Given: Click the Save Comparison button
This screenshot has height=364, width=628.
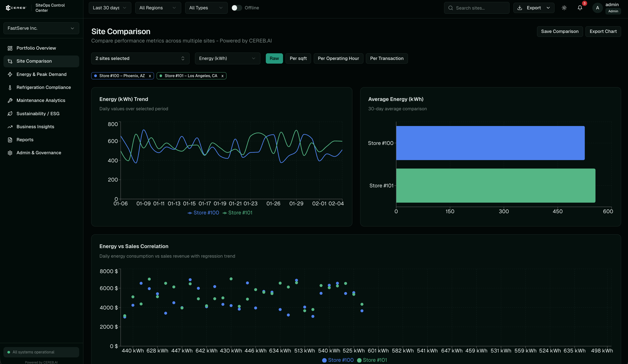Looking at the screenshot, I should [559, 31].
